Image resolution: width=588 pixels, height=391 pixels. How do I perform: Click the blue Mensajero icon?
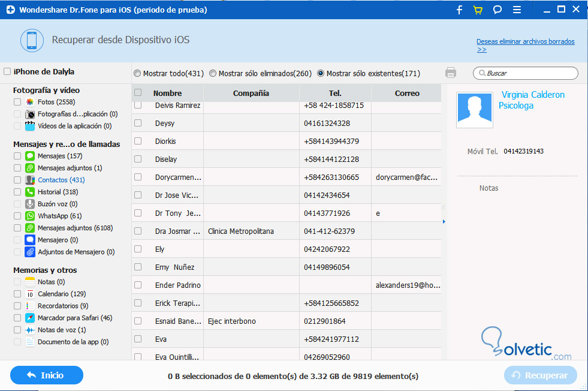30,240
